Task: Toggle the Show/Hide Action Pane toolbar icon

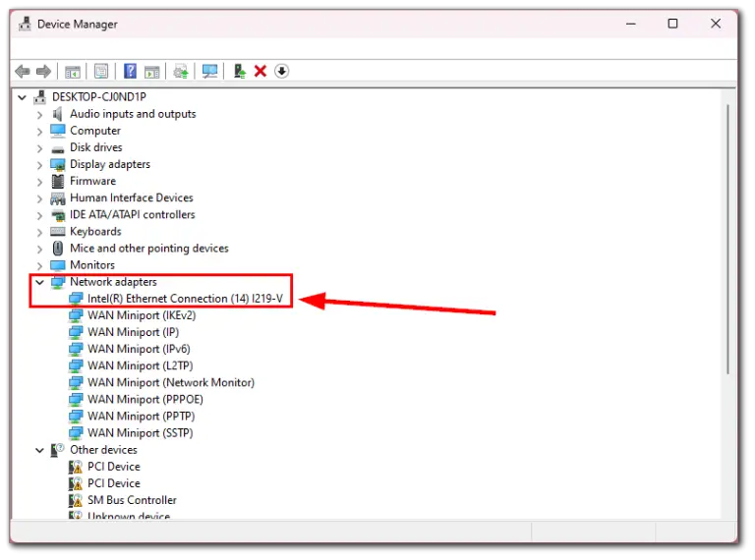Action: pyautogui.click(x=152, y=72)
